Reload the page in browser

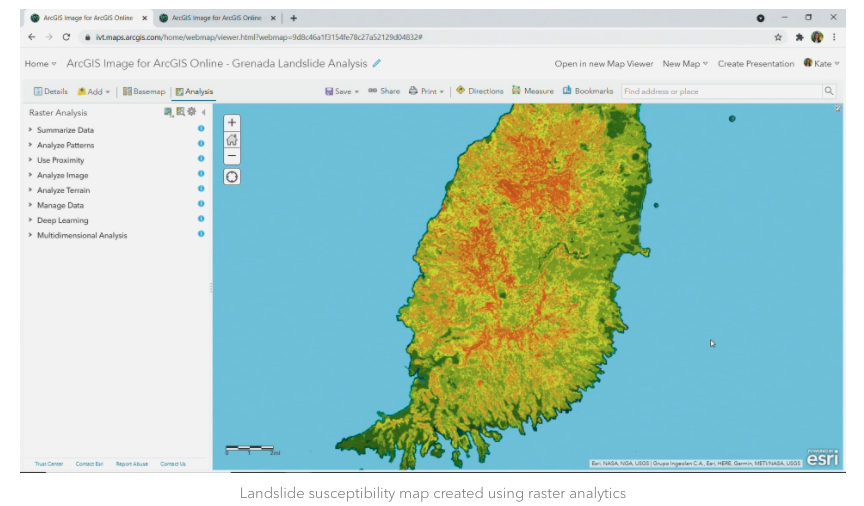pos(66,37)
